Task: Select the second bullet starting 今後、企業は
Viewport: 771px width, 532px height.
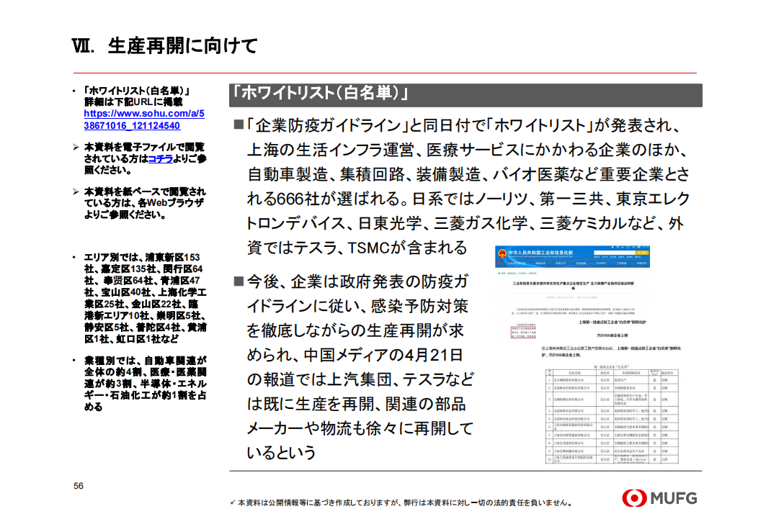Action: click(x=354, y=367)
